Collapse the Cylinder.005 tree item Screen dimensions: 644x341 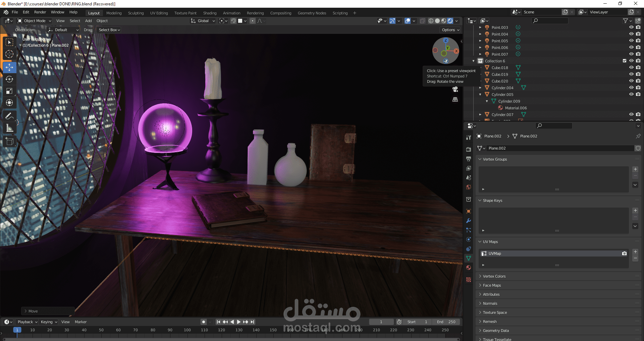pos(480,95)
